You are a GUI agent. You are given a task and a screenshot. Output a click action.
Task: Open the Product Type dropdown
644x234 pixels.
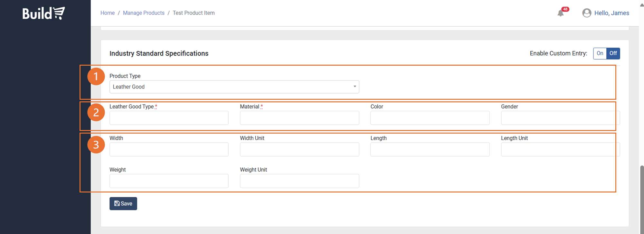[x=234, y=87]
